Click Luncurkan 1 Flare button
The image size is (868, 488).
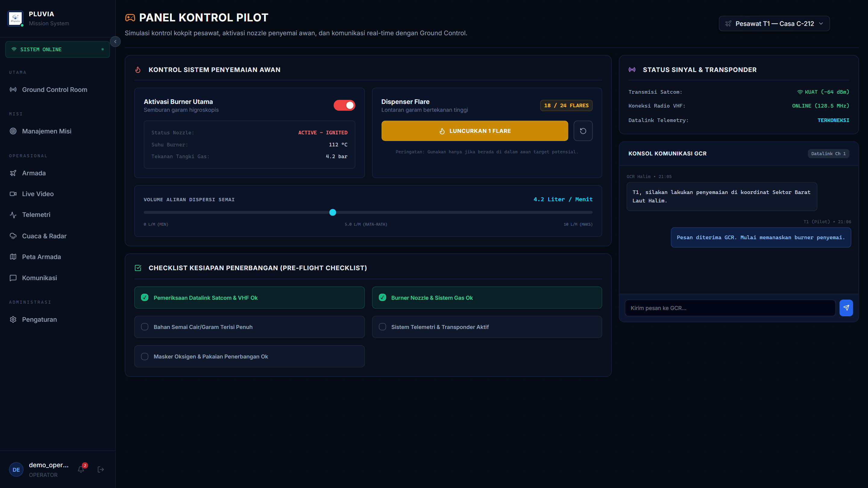(475, 131)
